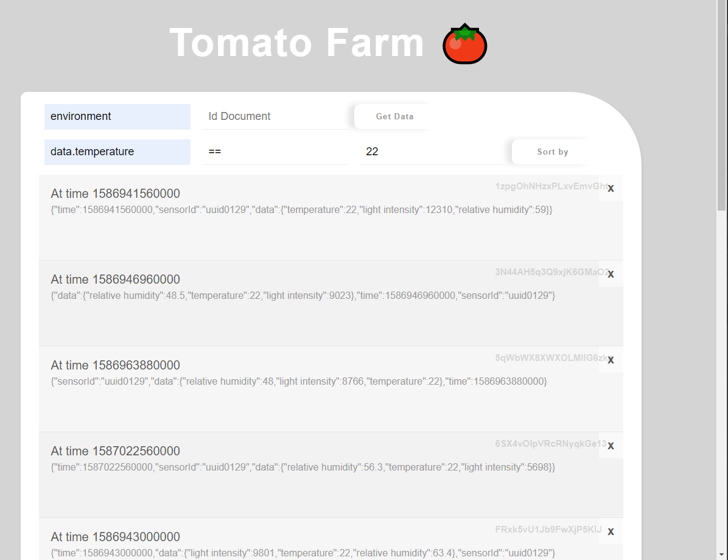Delete the record at time 1586941560000

pos(611,188)
